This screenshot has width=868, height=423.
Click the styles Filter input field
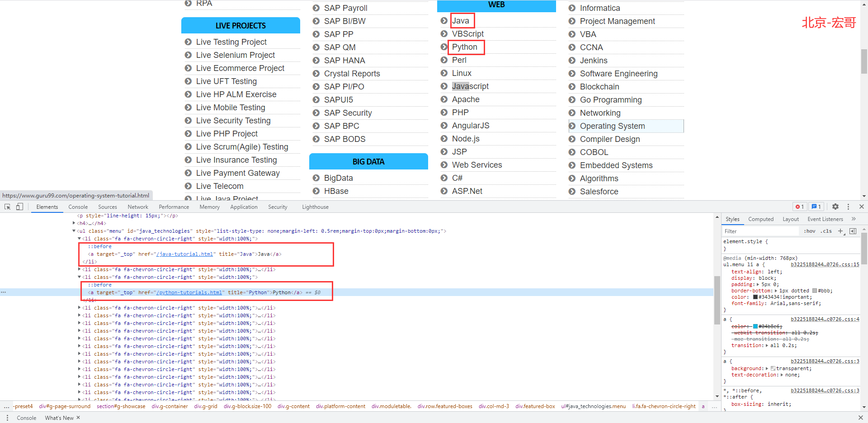pos(760,231)
